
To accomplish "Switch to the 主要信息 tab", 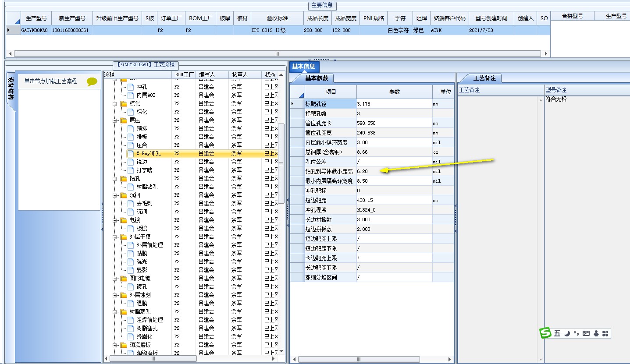I will [x=322, y=5].
